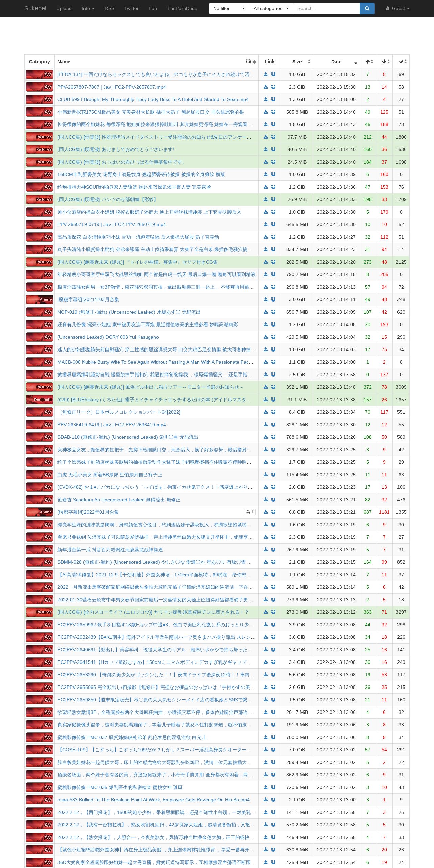The height and width of the screenshot is (868, 434).
Task: Download torrent for SDMM-028 row
Action: (266, 562)
